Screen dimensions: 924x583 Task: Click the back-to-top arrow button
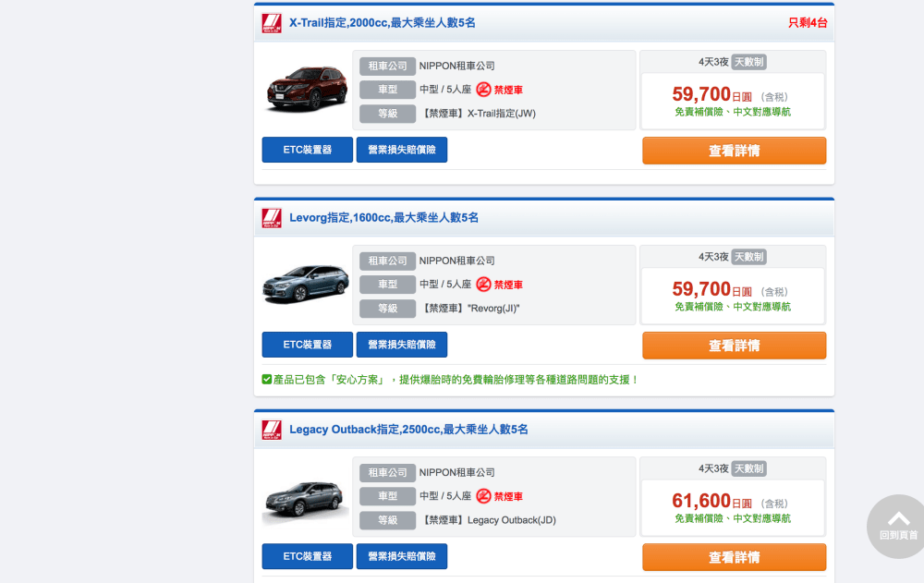tap(898, 525)
